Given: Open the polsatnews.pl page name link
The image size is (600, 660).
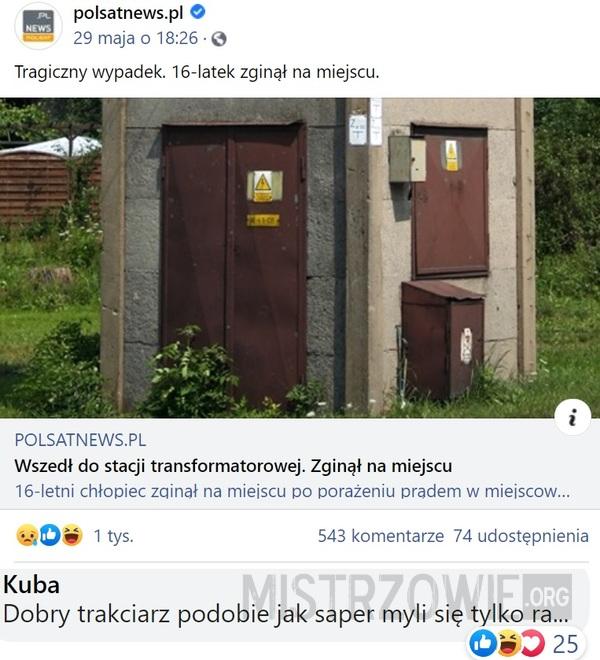Looking at the screenshot, I should coord(128,13).
